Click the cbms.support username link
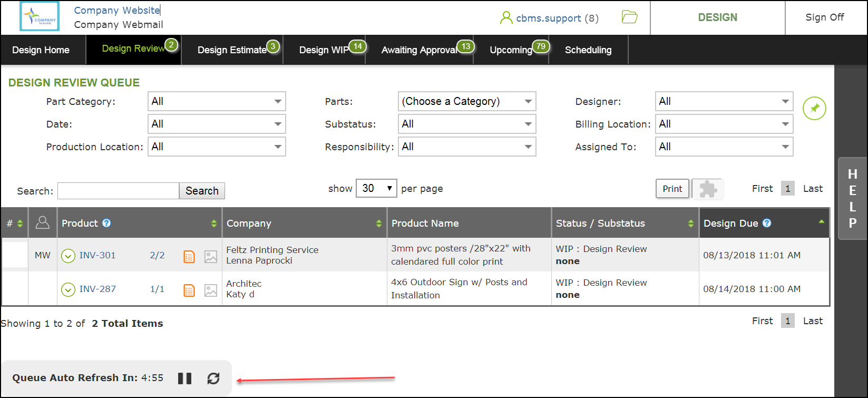Image resolution: width=868 pixels, height=398 pixels. (549, 18)
